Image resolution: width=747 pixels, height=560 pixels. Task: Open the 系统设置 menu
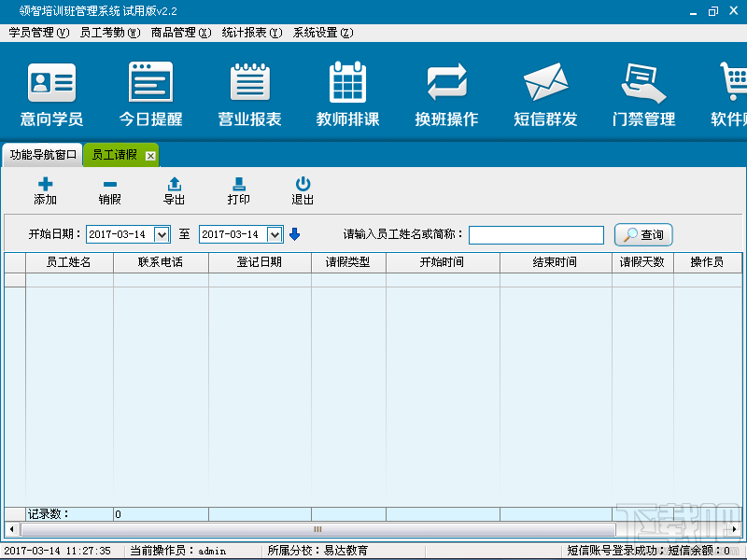pyautogui.click(x=323, y=33)
